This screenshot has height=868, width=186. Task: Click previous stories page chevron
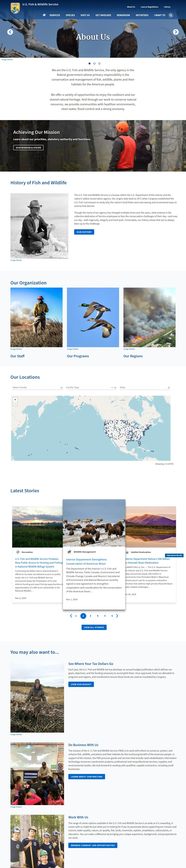[x=71, y=616]
